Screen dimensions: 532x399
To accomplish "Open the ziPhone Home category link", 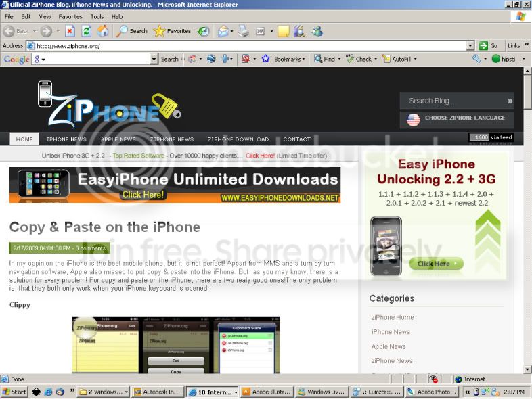I will tap(393, 317).
